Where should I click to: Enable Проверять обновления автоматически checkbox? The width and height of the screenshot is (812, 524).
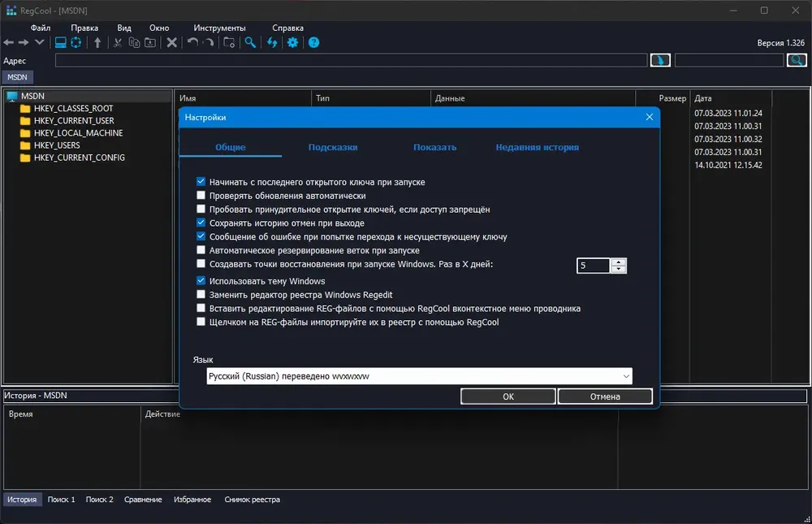click(x=201, y=196)
